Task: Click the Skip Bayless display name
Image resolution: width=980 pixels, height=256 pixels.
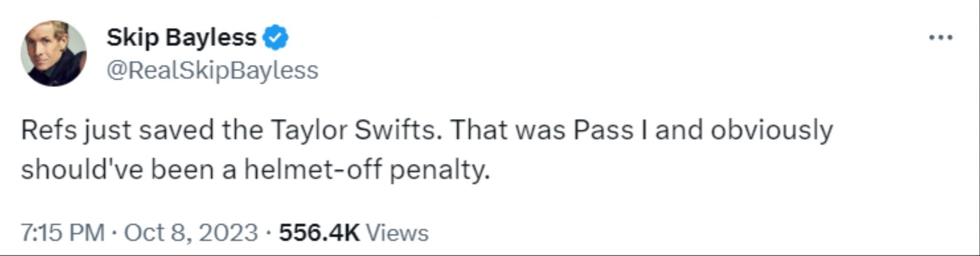Action: coord(181,38)
